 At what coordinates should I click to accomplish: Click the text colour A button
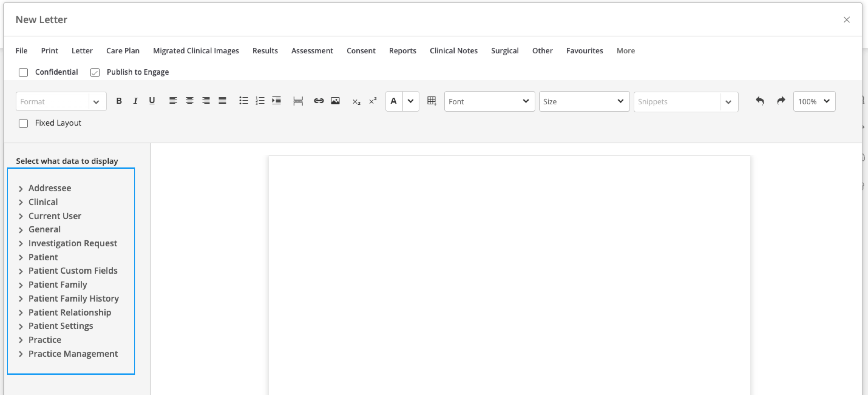pyautogui.click(x=394, y=101)
